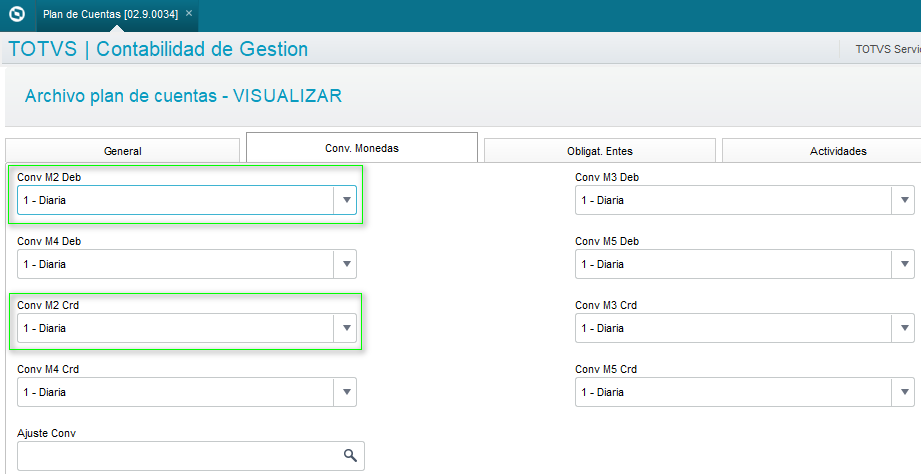Click the 'TOTVS | Contabilidad de Gestion' heading

pos(158,49)
